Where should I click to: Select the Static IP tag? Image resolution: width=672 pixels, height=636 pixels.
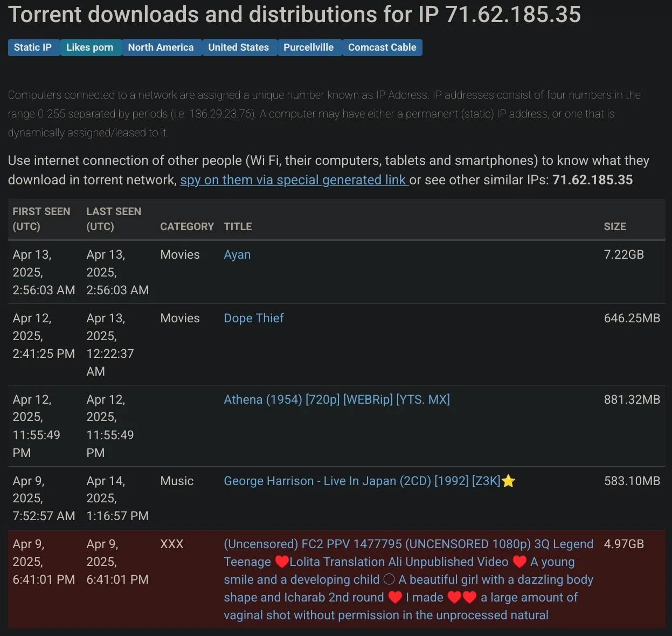(x=33, y=47)
